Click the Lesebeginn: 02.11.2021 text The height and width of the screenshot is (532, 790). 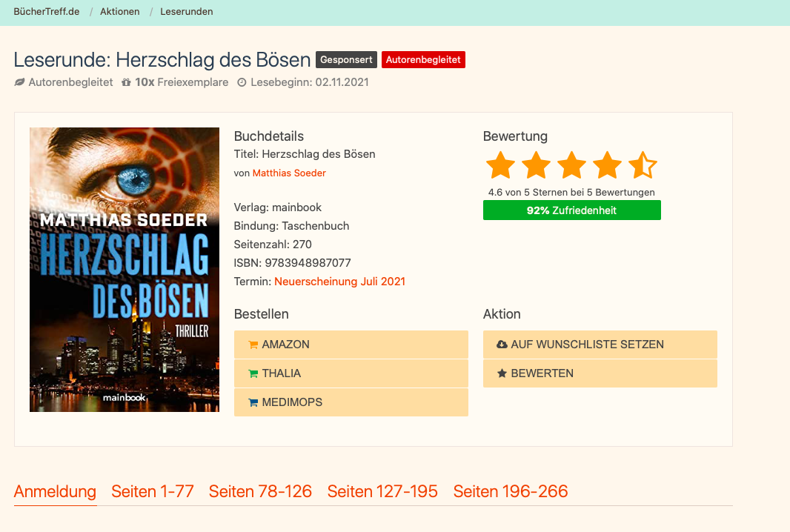[x=309, y=82]
